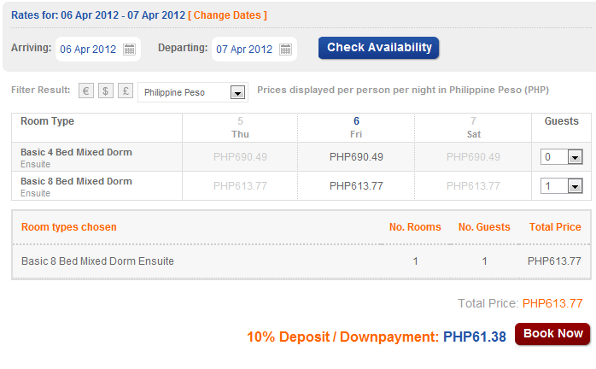The width and height of the screenshot is (596, 369).
Task: Click the Check Availability button
Action: (379, 48)
